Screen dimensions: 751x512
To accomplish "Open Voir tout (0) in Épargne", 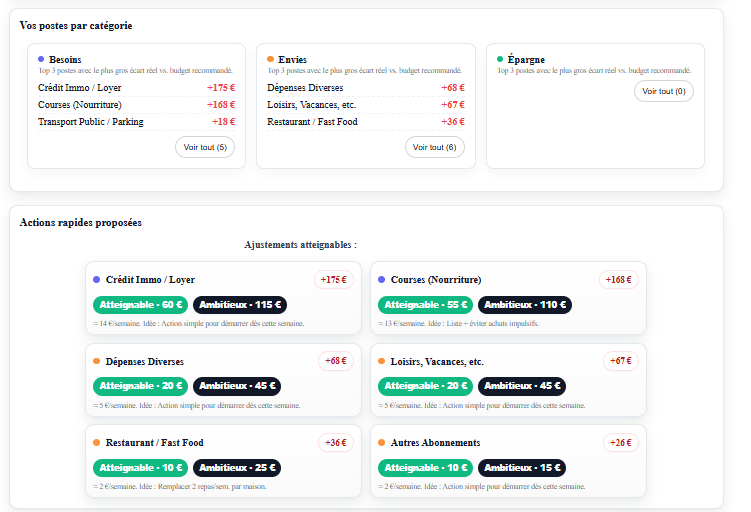I will point(664,91).
